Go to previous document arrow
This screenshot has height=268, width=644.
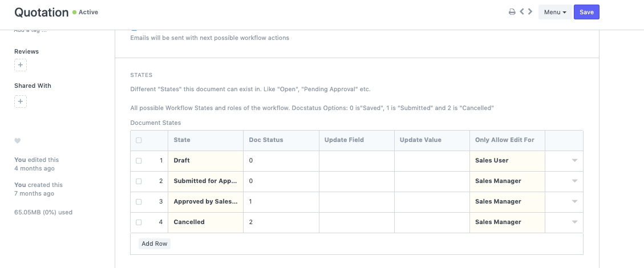tap(521, 12)
